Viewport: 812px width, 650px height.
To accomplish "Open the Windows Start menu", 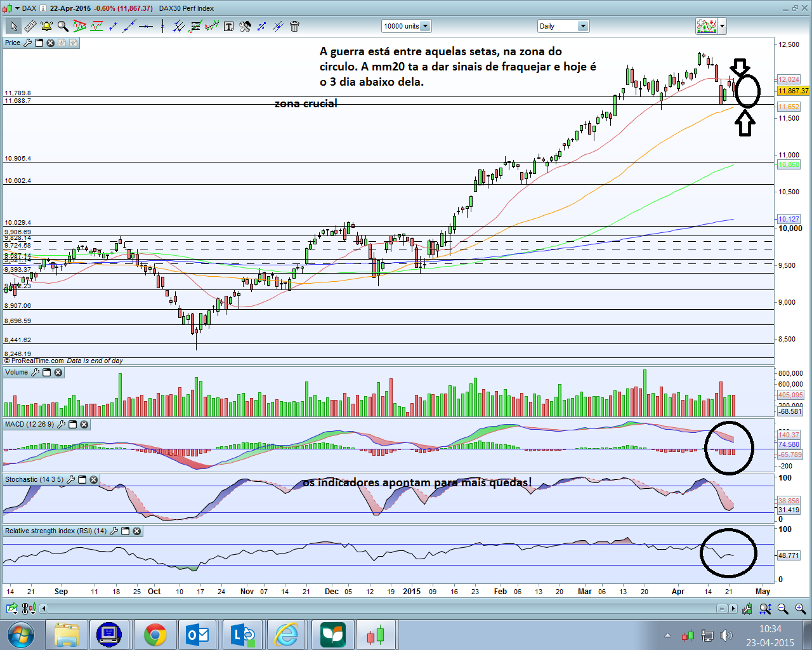I will tap(20, 635).
